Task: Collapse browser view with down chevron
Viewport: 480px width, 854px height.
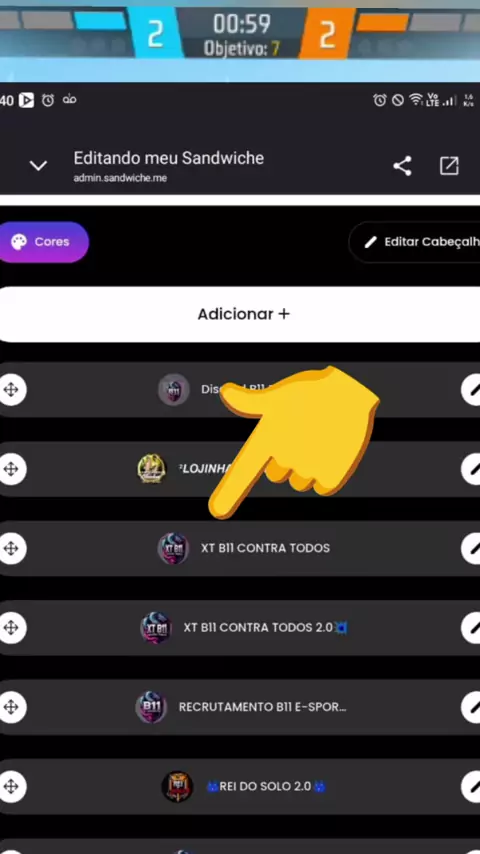Action: click(38, 166)
